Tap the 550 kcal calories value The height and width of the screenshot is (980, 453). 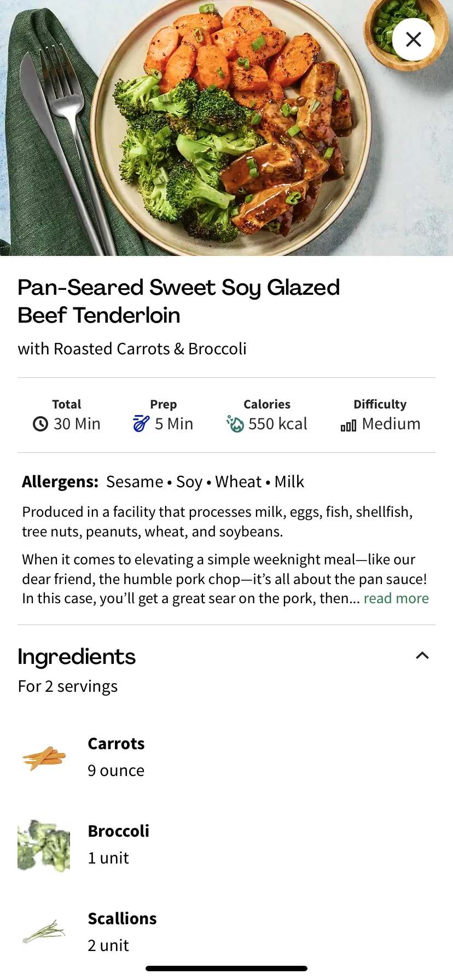click(278, 424)
